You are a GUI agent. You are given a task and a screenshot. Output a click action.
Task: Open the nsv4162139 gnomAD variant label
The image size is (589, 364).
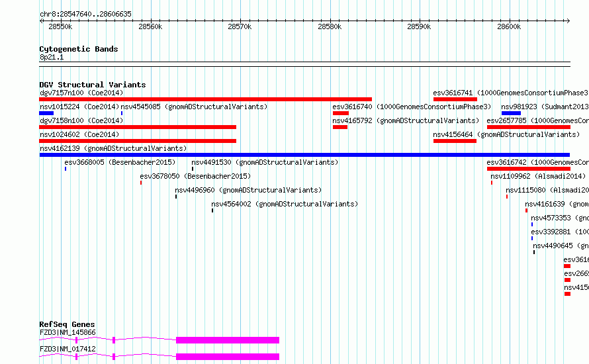tap(113, 148)
